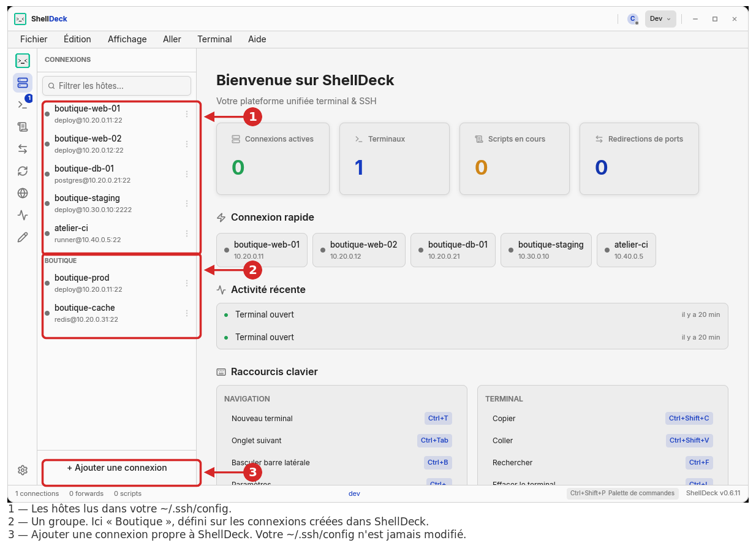Open the activity pulse icon in sidebar
The image size is (756, 548).
pos(23,215)
